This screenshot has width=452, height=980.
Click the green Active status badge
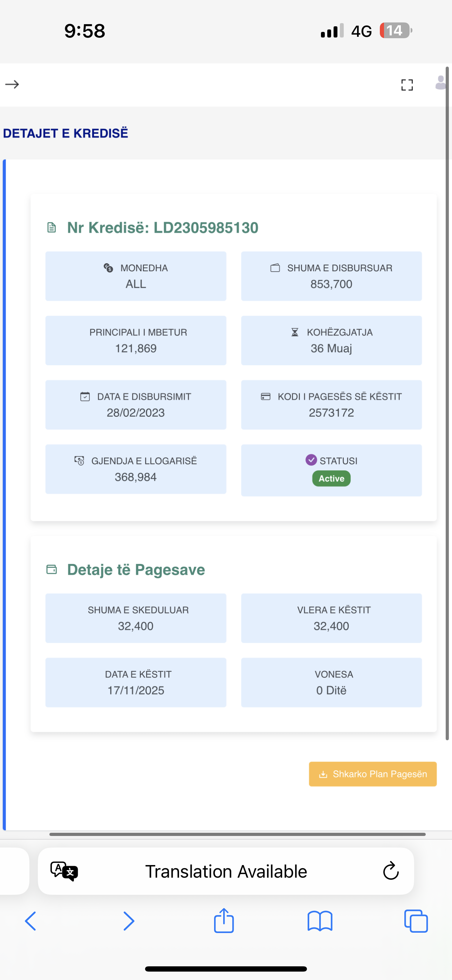pyautogui.click(x=331, y=478)
